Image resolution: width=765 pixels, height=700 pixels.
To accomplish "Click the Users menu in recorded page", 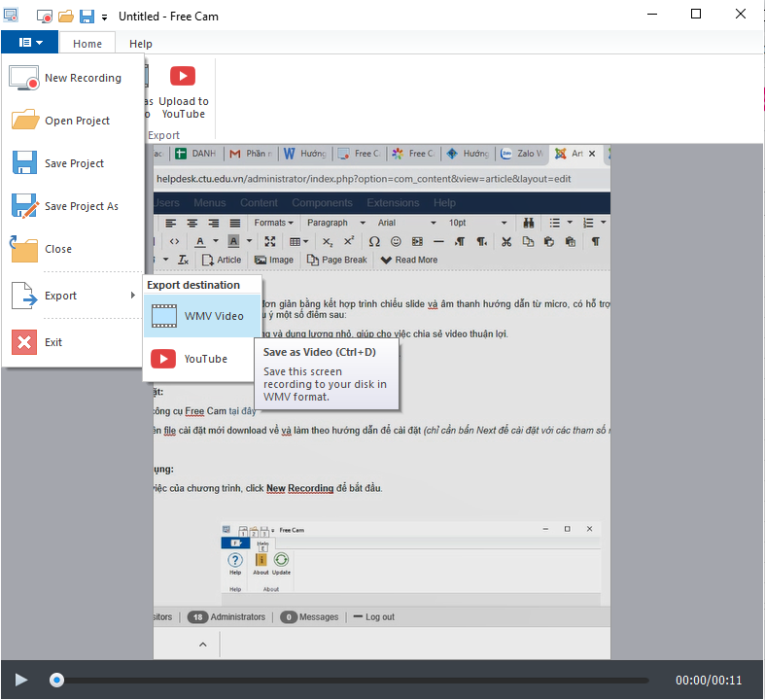I will [x=166, y=202].
